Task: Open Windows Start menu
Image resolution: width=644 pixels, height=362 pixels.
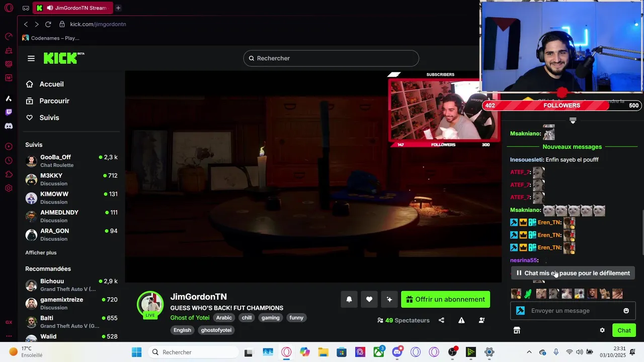Action: pos(136,352)
